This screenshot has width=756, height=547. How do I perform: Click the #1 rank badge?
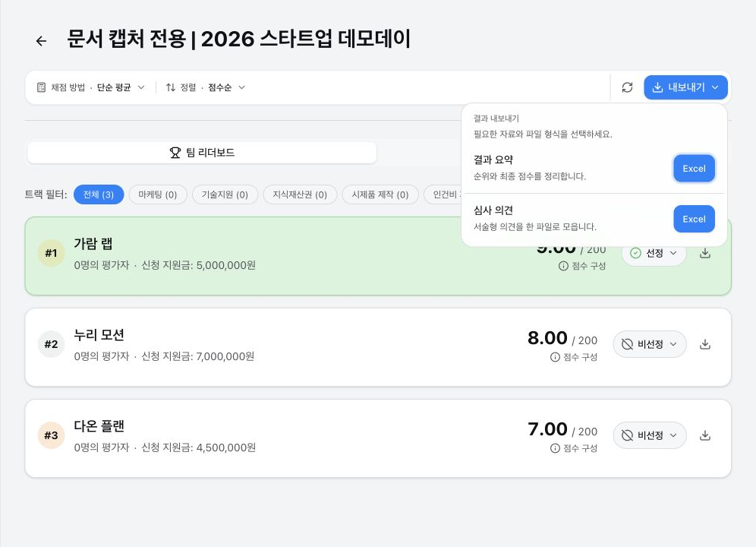pyautogui.click(x=51, y=253)
